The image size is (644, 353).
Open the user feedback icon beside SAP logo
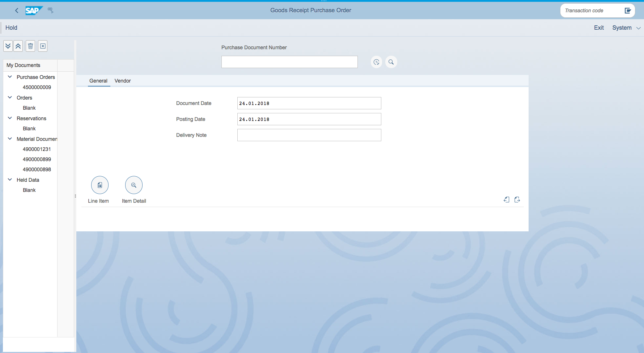tap(51, 10)
